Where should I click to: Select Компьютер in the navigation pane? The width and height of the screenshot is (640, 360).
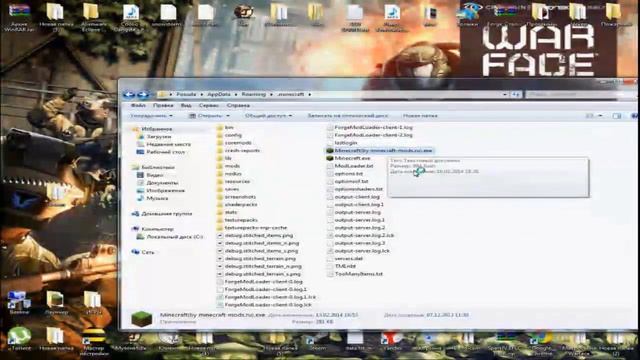157,229
